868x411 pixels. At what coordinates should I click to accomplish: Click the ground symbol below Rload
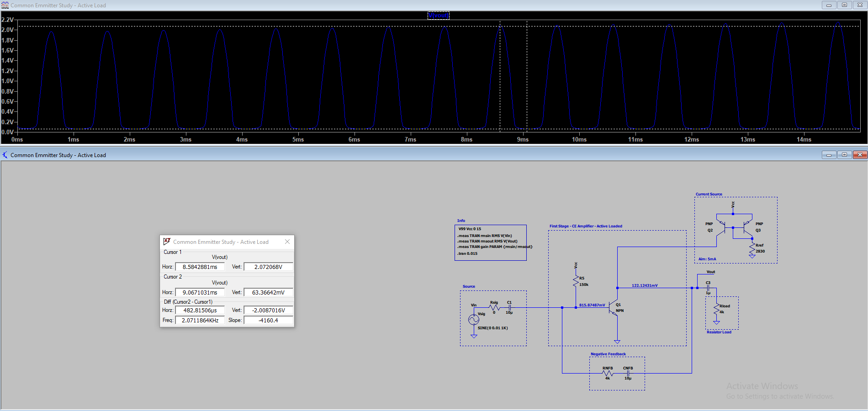click(716, 322)
